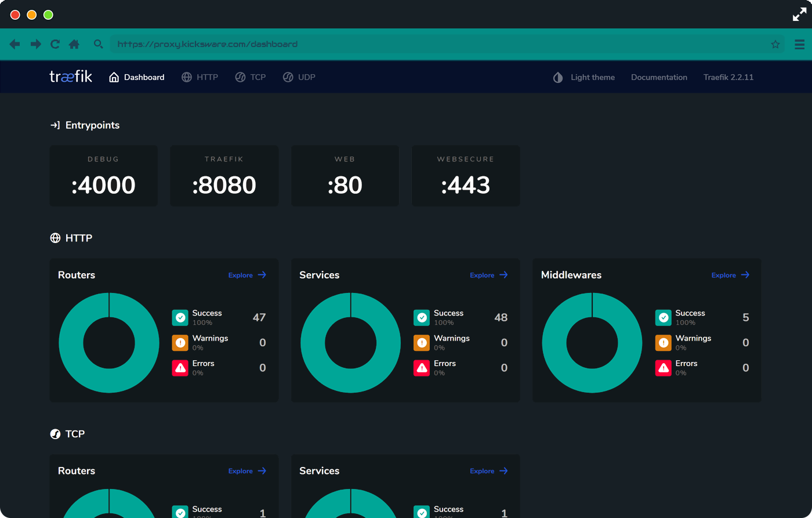The width and height of the screenshot is (812, 518).
Task: Click the HTTP Services Errors icon
Action: [x=422, y=368]
